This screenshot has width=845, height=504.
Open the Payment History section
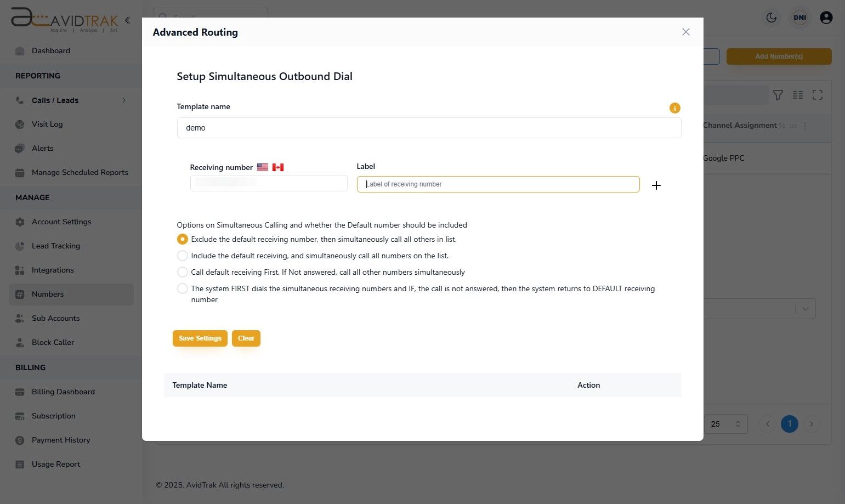click(x=60, y=440)
